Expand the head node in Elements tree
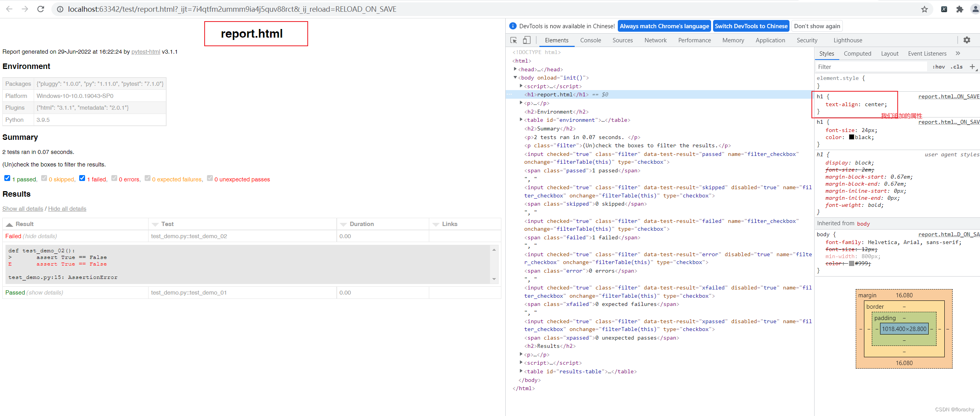Viewport: 980px width, 416px height. tap(515, 69)
